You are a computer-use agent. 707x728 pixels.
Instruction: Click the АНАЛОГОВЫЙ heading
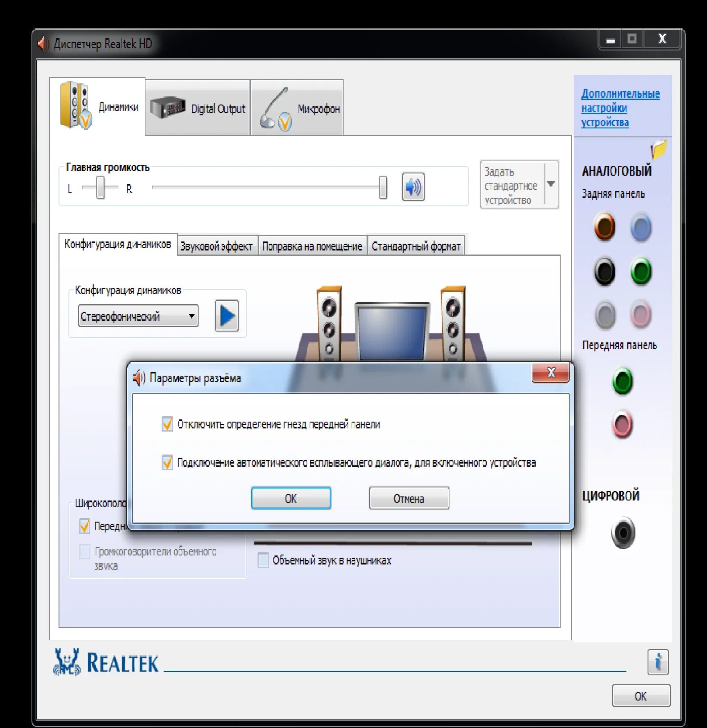pyautogui.click(x=616, y=171)
